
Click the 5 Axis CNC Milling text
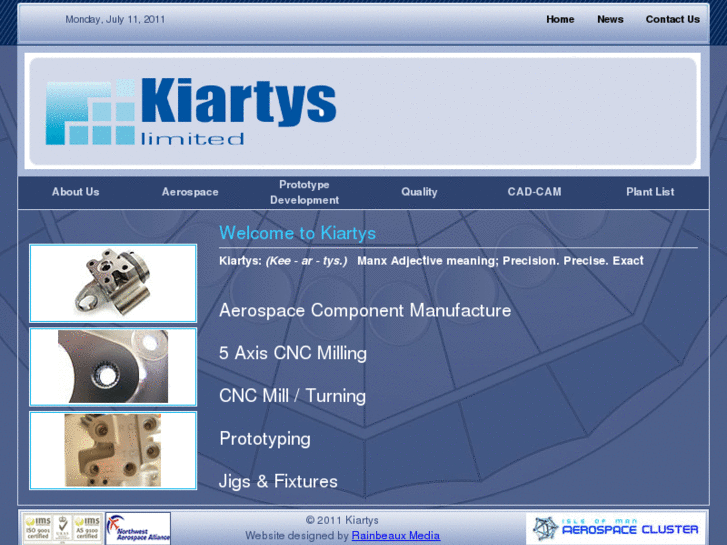click(x=293, y=353)
